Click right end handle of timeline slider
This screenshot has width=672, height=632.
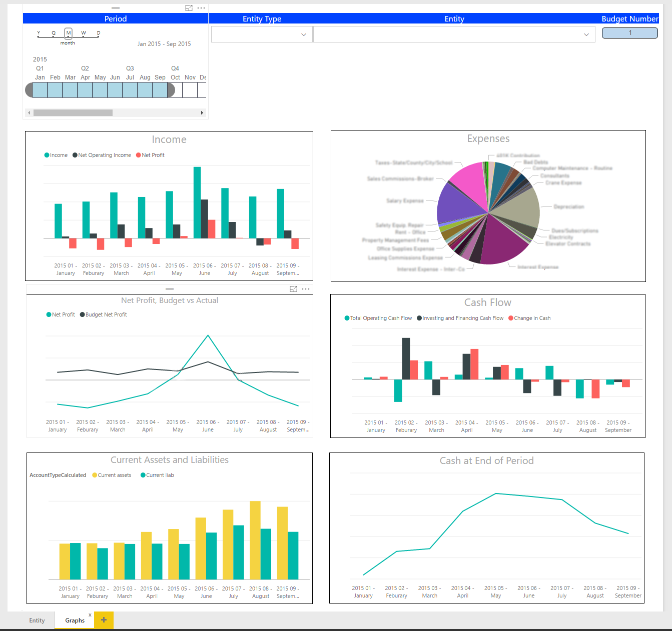172,90
